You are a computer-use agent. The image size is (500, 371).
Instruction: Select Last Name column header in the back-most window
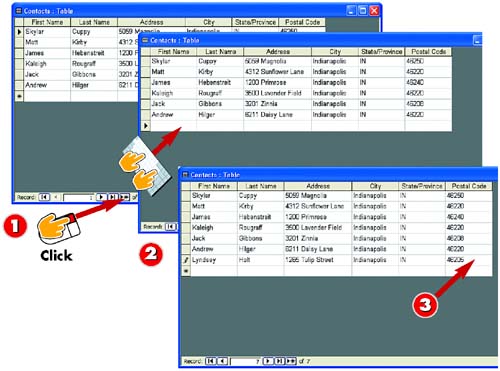tap(94, 22)
